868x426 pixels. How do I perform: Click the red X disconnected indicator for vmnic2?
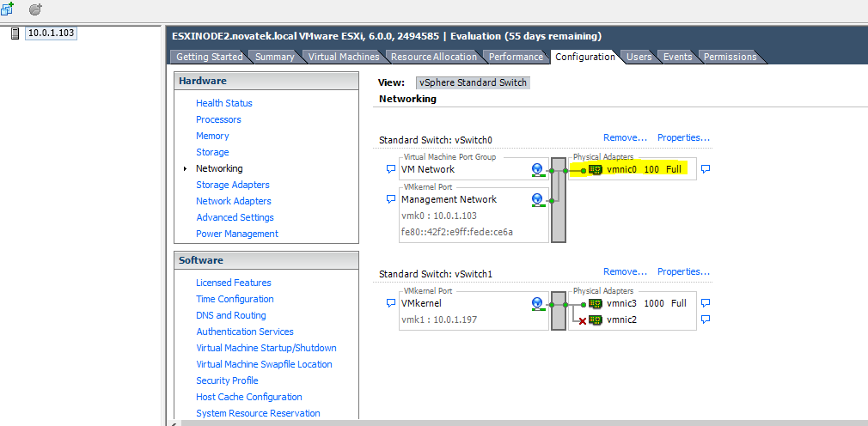click(x=583, y=321)
